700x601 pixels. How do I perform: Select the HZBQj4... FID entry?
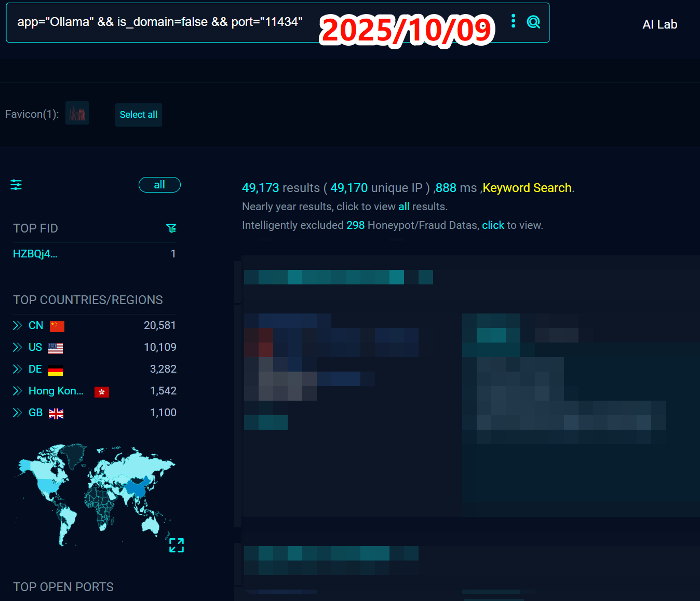click(35, 254)
